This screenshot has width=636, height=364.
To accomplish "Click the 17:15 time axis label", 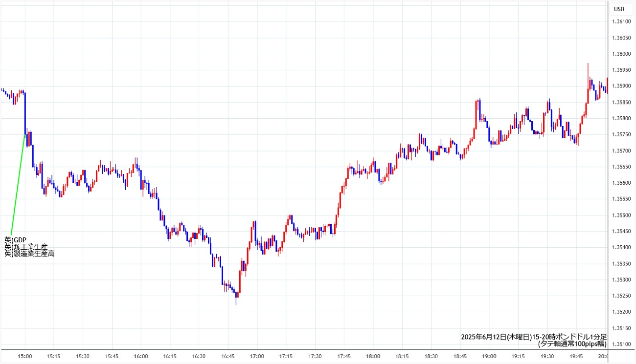I will (286, 357).
